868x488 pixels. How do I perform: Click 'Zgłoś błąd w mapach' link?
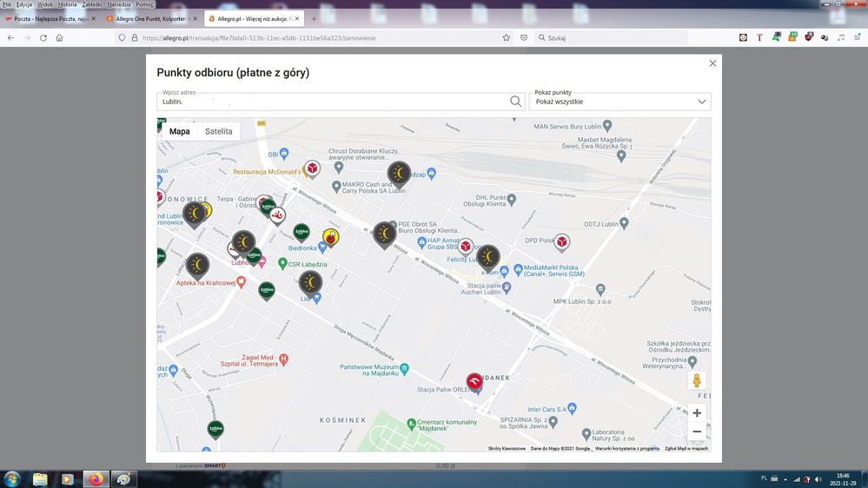click(x=686, y=449)
